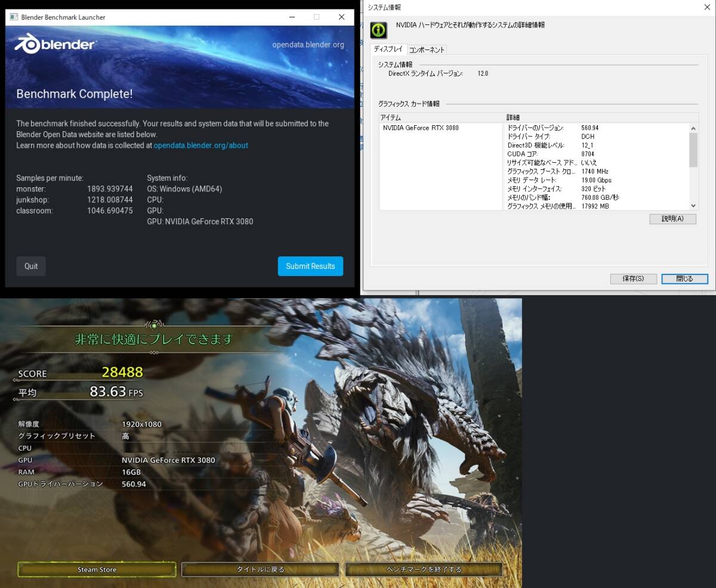Image resolution: width=716 pixels, height=588 pixels.
Task: Click the 詳細 column header
Action: click(x=601, y=117)
